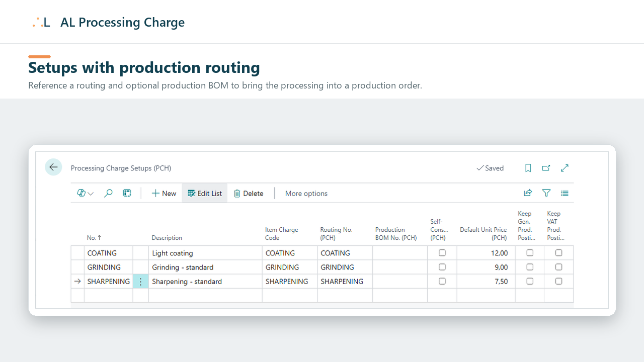Viewport: 644px width, 362px height.
Task: Click the share icon
Action: (x=528, y=193)
